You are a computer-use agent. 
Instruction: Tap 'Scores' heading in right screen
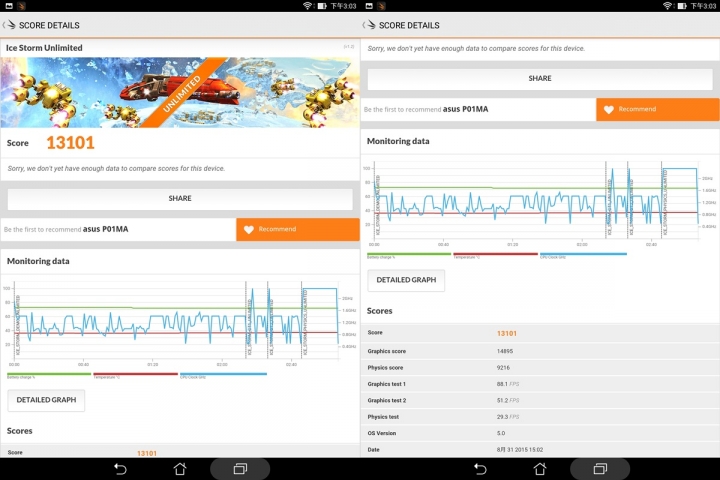(x=380, y=311)
